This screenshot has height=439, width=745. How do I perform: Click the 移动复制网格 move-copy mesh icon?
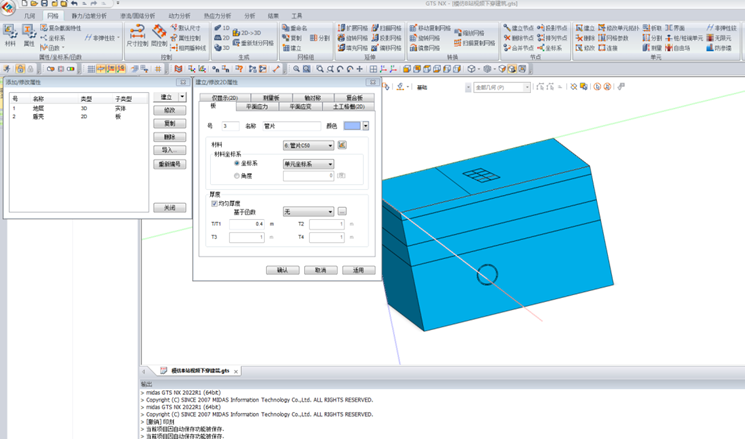(430, 28)
